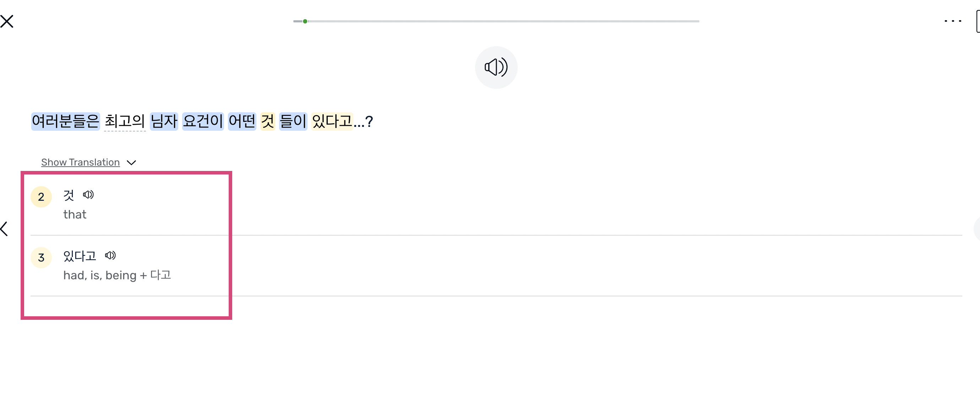
Task: Click the number 2 badge beside 것
Action: pyautogui.click(x=41, y=197)
